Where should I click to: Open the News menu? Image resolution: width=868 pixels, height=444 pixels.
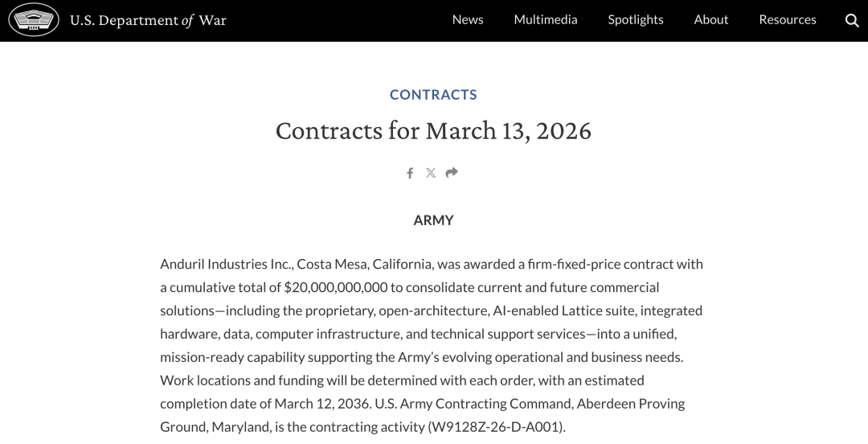point(468,20)
